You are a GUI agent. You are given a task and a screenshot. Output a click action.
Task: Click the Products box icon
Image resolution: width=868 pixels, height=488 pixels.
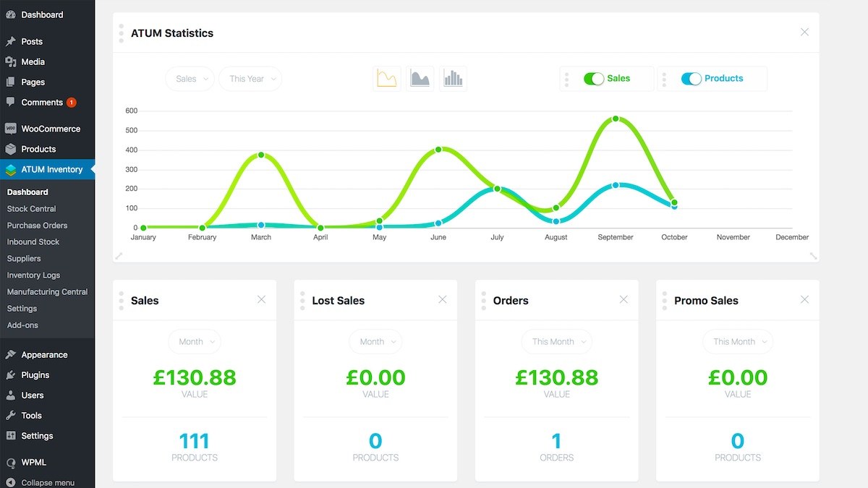pos(10,149)
